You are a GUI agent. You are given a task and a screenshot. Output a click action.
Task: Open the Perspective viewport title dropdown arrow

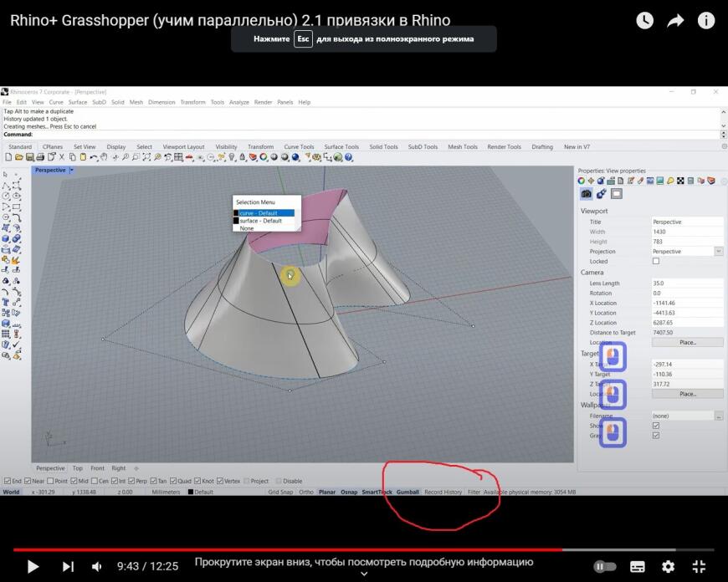click(71, 171)
